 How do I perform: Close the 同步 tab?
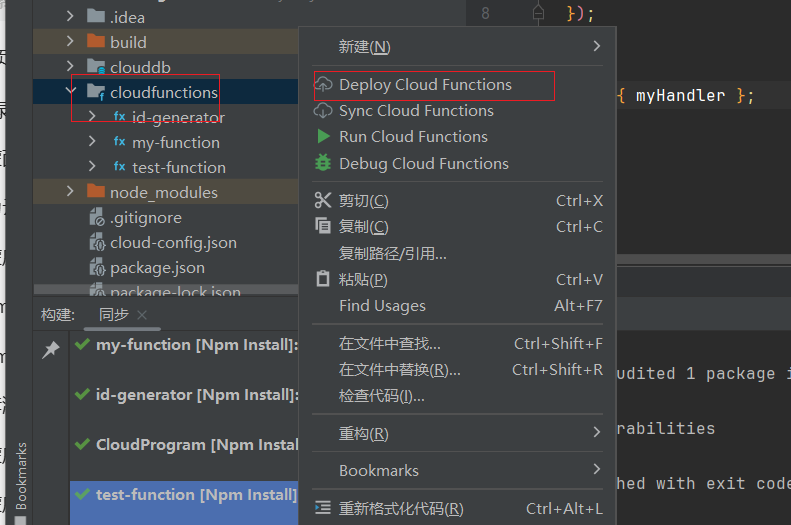[x=142, y=315]
